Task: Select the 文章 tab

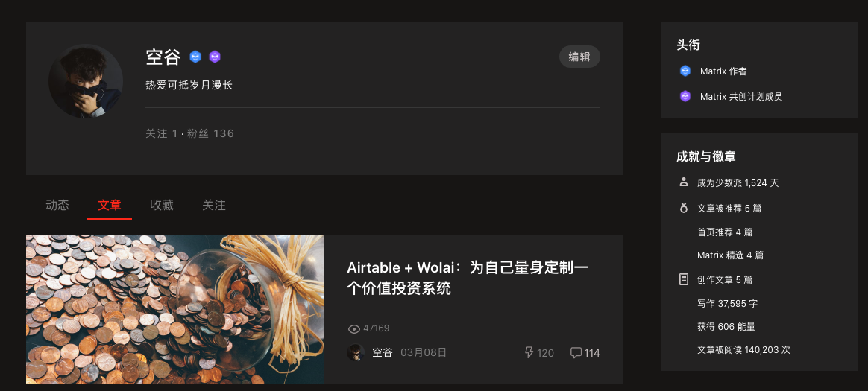Action: click(110, 205)
